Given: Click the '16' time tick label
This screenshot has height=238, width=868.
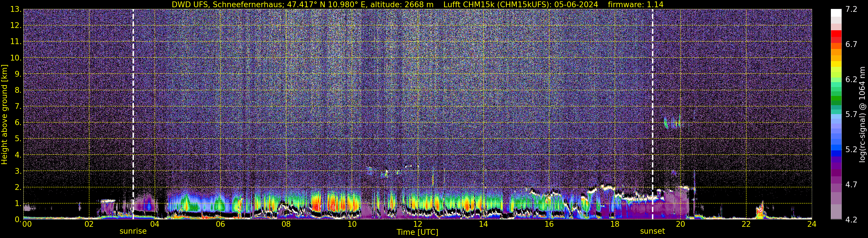Looking at the screenshot, I should [x=549, y=224].
